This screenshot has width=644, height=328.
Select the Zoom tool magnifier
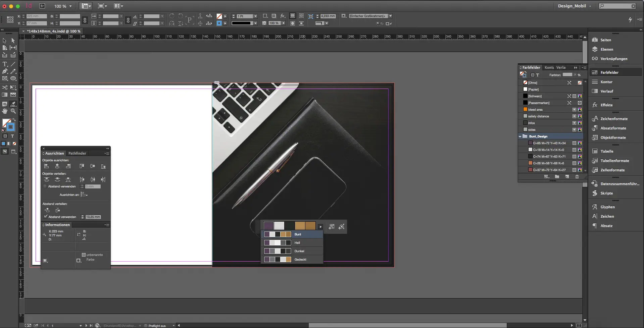[x=13, y=111]
